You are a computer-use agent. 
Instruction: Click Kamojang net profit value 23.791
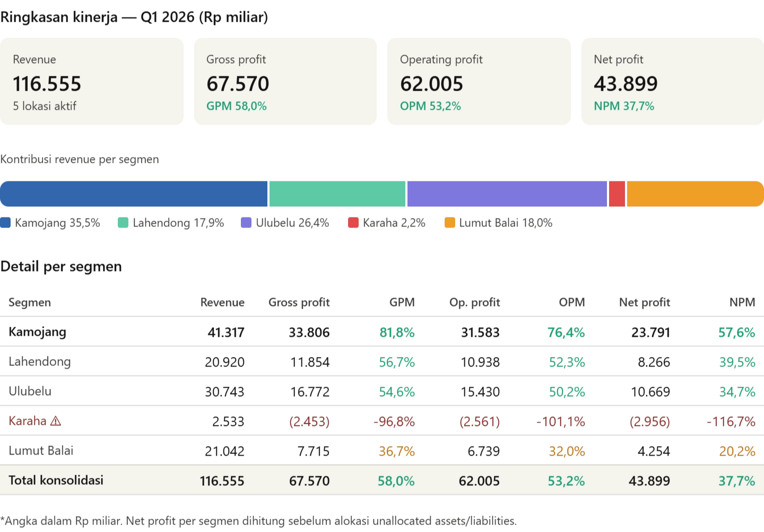point(651,333)
